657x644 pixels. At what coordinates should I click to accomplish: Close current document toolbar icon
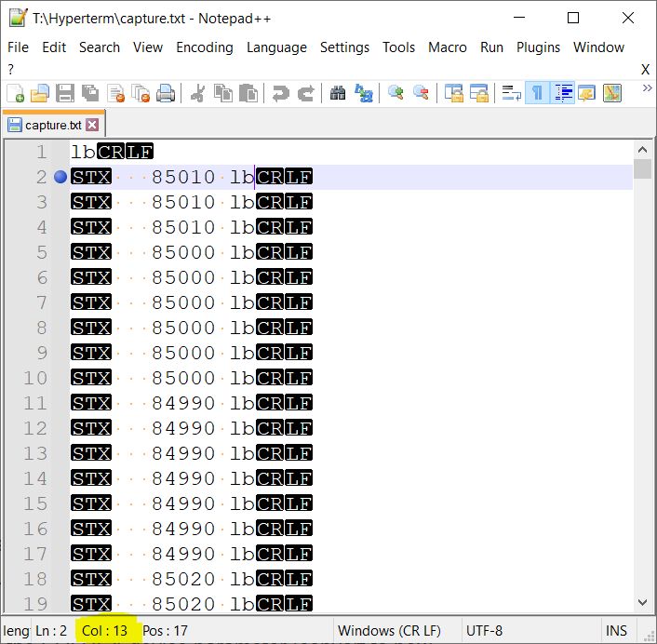115,93
